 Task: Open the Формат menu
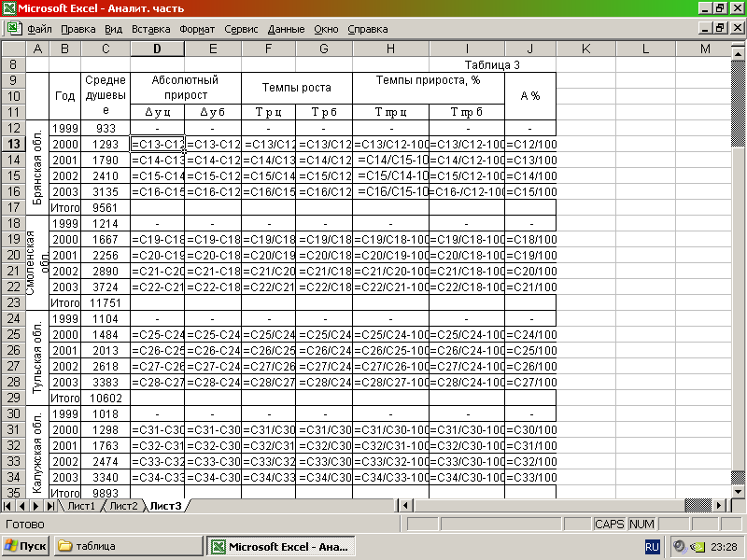coord(197,29)
